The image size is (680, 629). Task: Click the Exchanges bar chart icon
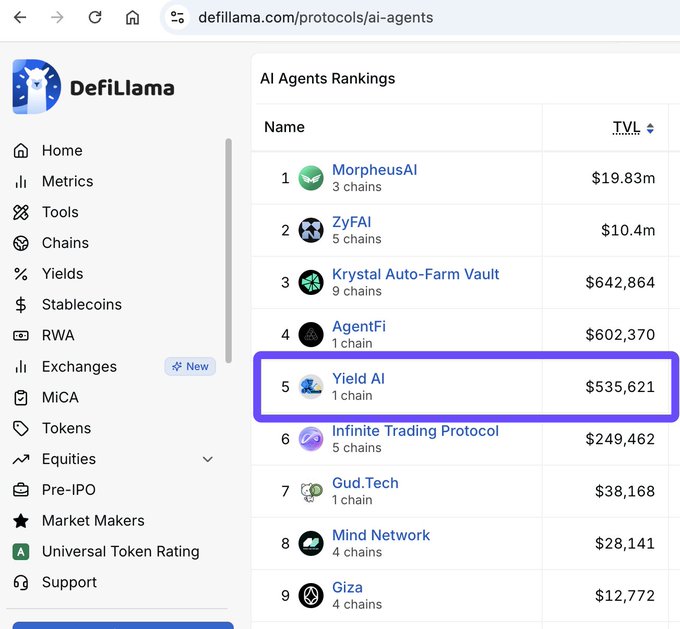(21, 367)
